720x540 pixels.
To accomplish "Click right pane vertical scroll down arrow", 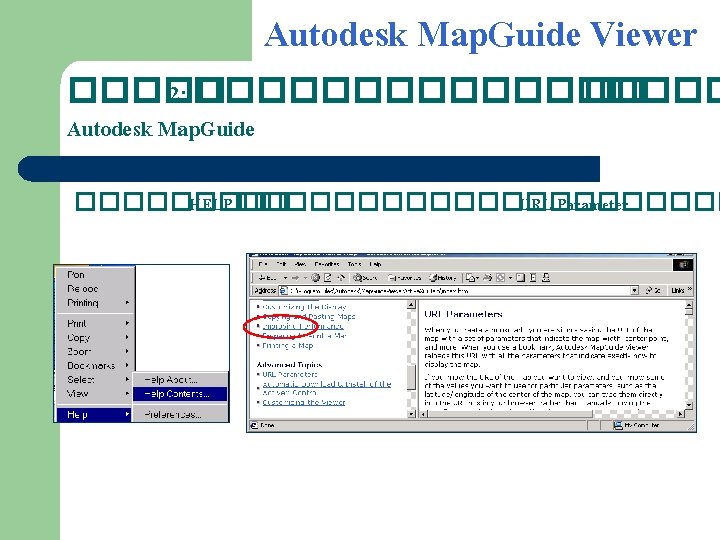I will point(689,405).
